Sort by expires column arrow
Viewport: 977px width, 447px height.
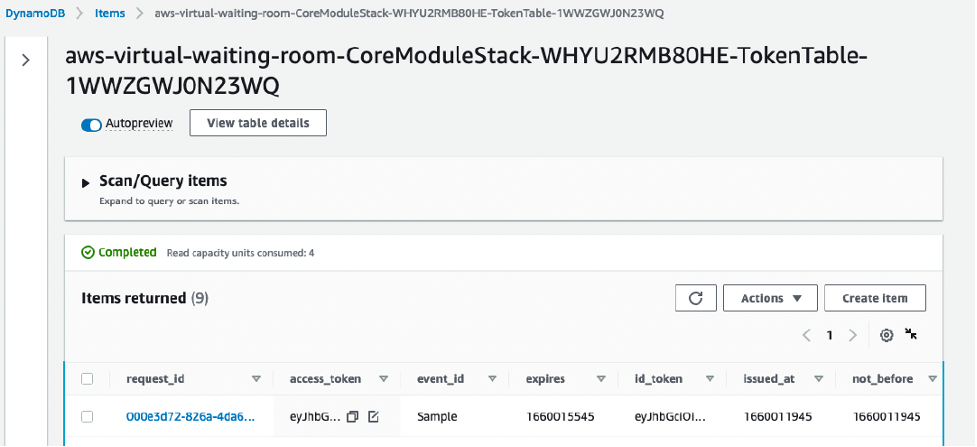coord(601,379)
